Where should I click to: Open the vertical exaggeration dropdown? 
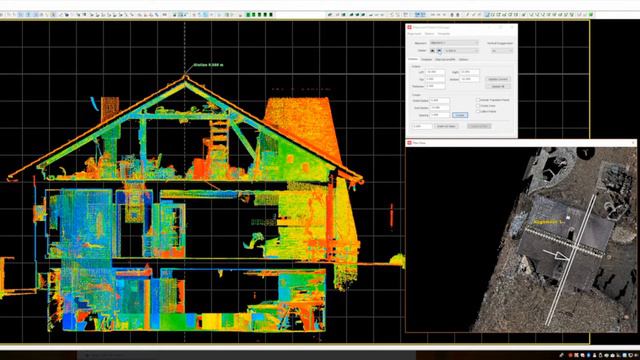click(x=502, y=51)
